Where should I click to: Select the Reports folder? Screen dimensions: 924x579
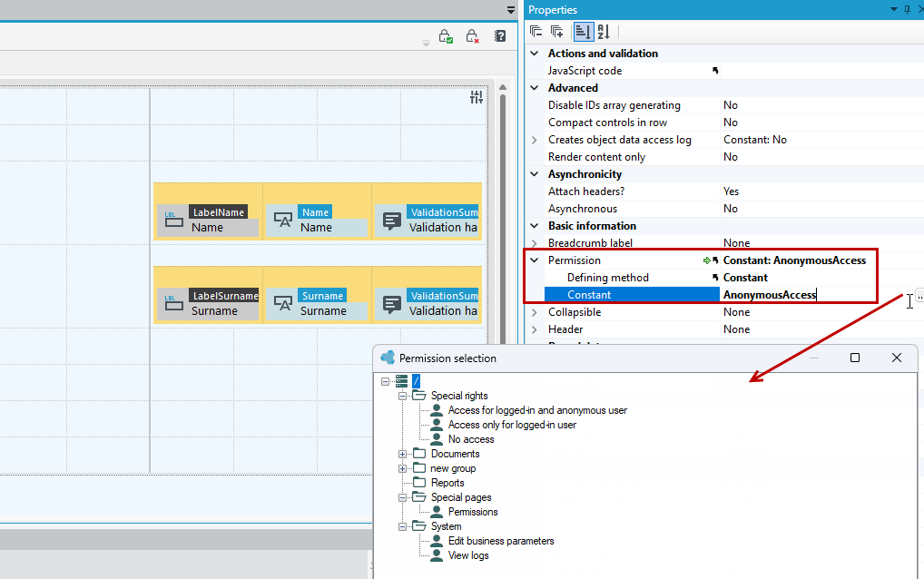(447, 483)
